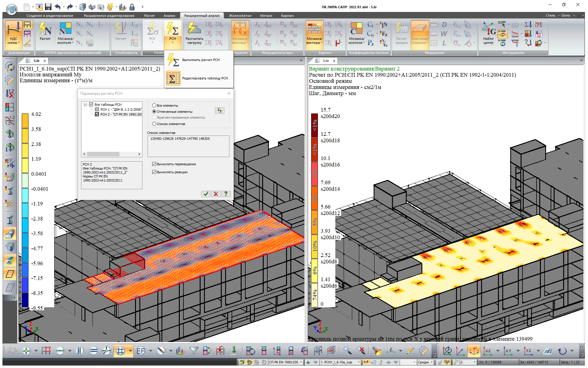The height and width of the screenshot is (368, 588).
Task: Click the save diskette icon in title bar
Action: click(48, 6)
